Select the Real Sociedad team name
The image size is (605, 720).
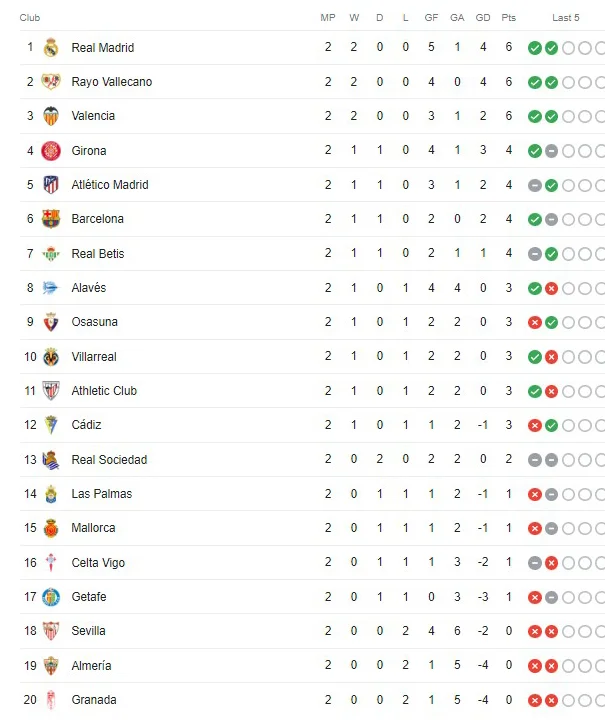tap(109, 460)
